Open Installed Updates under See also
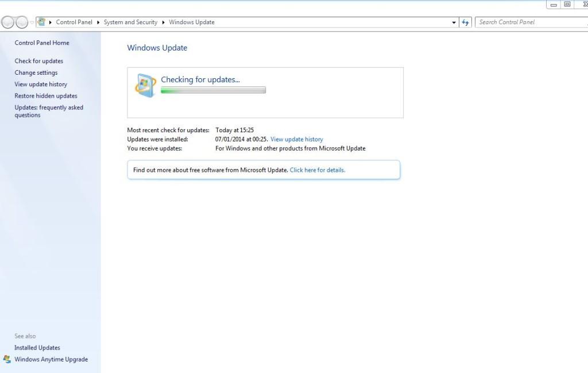The height and width of the screenshot is (373, 588). pos(37,347)
